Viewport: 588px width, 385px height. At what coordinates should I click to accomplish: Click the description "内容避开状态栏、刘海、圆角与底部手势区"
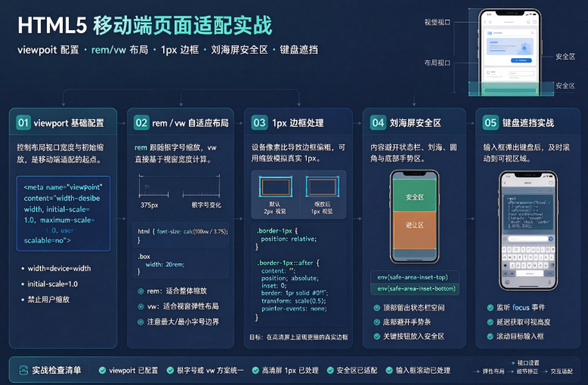[413, 153]
